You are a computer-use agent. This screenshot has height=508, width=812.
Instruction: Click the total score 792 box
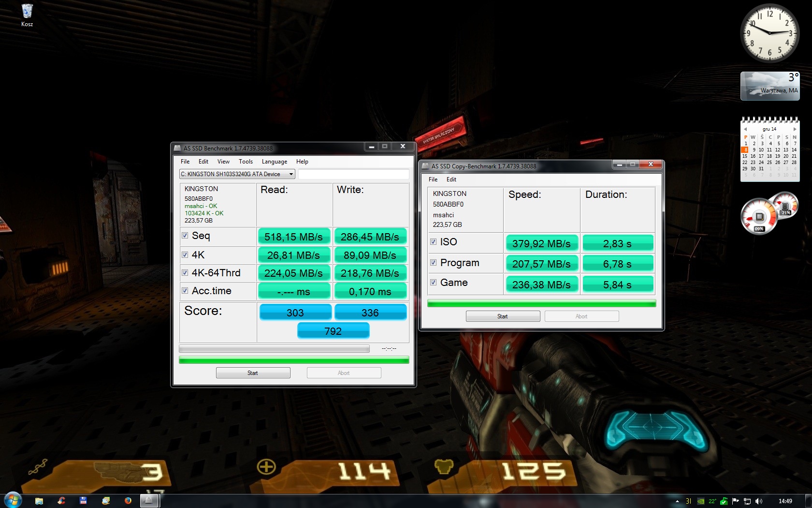(333, 331)
